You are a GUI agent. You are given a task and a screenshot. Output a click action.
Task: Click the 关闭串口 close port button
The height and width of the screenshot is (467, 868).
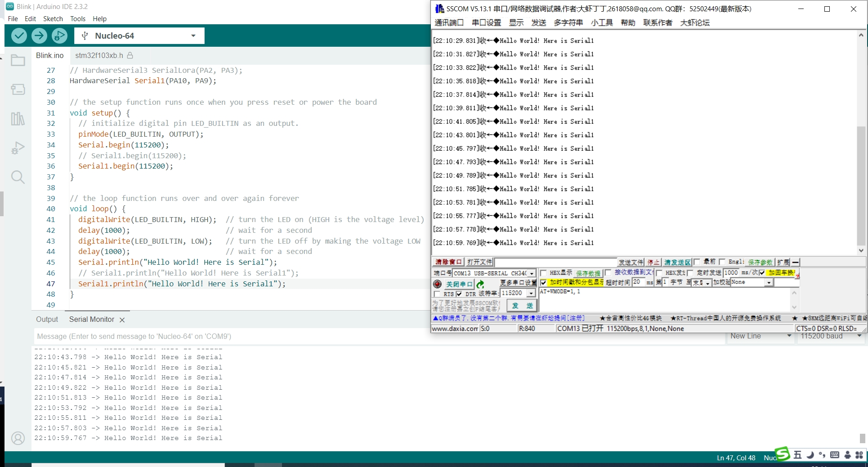tap(459, 284)
